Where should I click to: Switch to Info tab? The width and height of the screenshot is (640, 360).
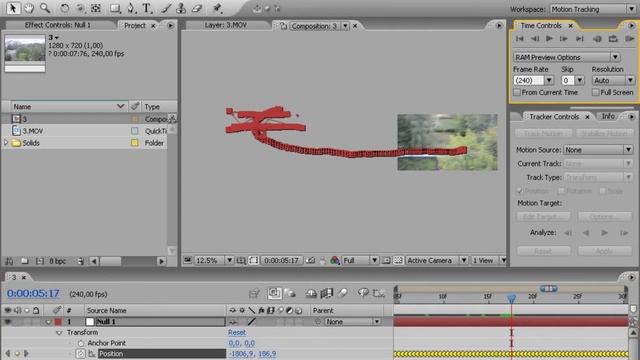click(608, 116)
